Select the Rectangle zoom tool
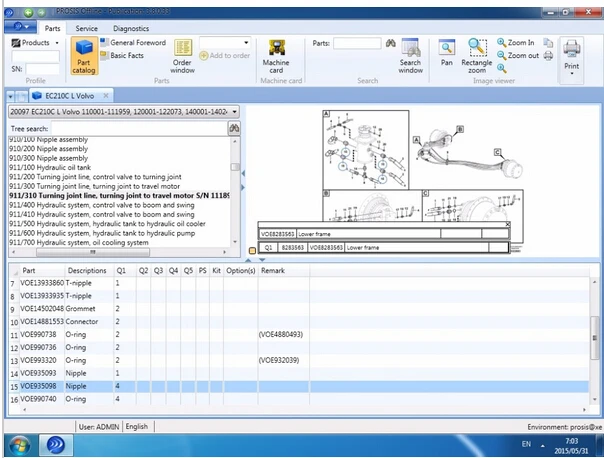Viewport: 604px width, 458px height. (x=477, y=56)
